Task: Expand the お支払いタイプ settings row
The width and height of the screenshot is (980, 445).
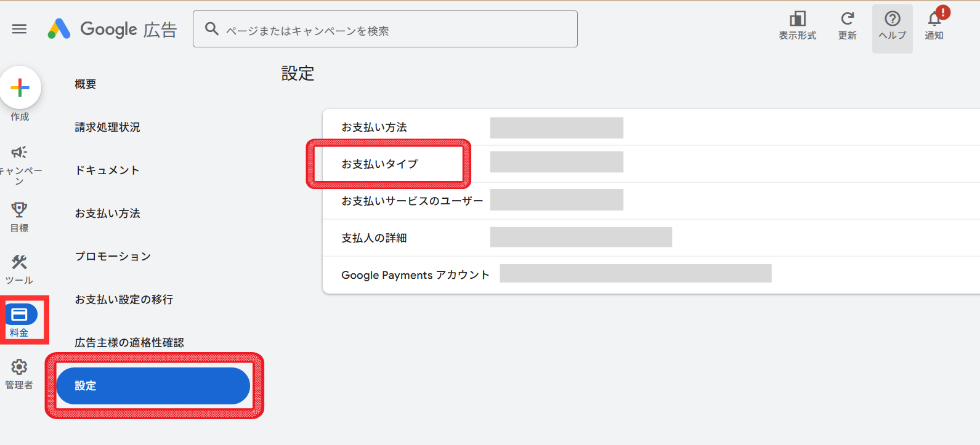Action: [x=651, y=164]
